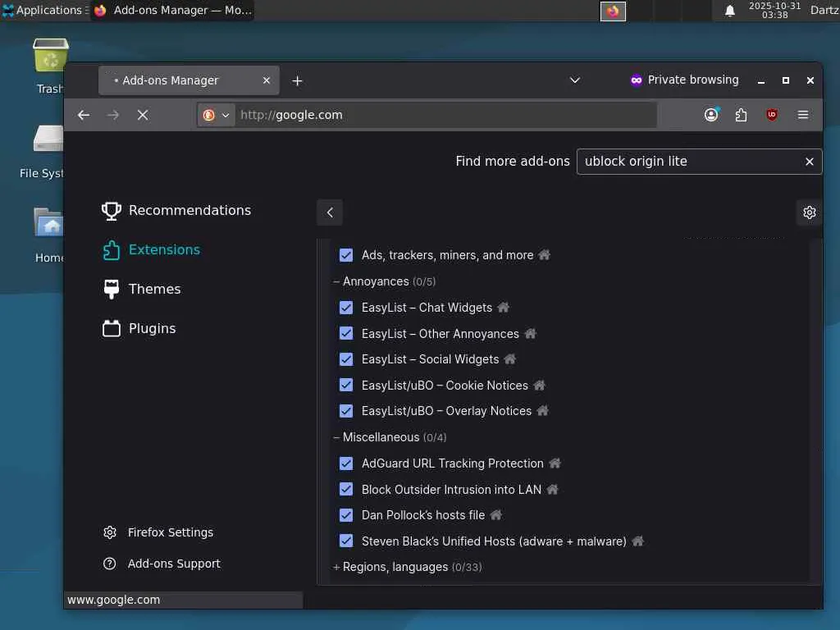The height and width of the screenshot is (630, 840).
Task: Open Firefox Settings link
Action: (158, 532)
